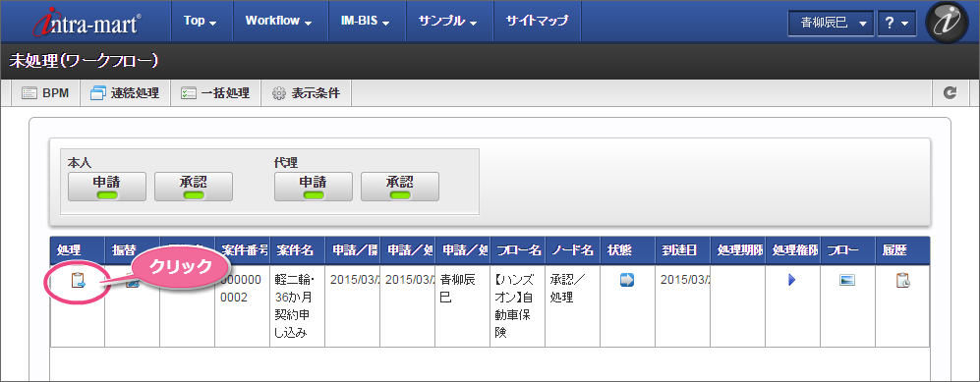Click the 承認／処理 node name cell
This screenshot has height=382, width=980.
click(x=572, y=305)
